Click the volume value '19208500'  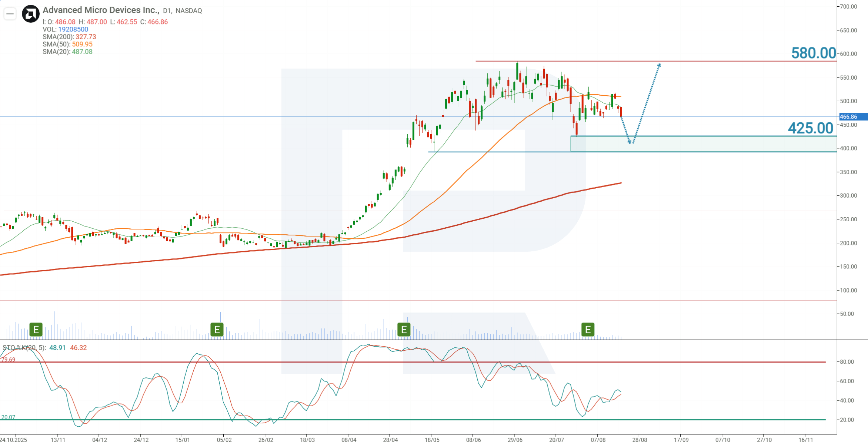(73, 29)
